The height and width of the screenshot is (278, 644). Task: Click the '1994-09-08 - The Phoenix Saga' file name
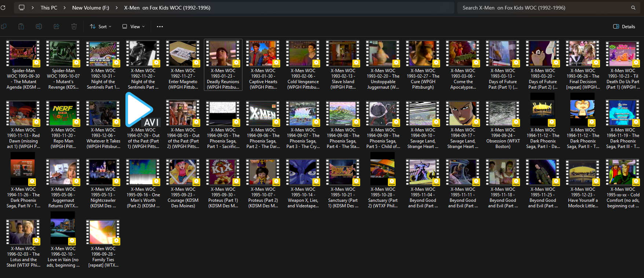pos(343,138)
